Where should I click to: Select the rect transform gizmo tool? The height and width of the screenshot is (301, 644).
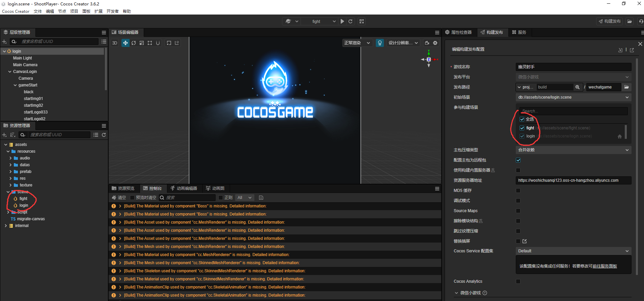[x=150, y=43]
